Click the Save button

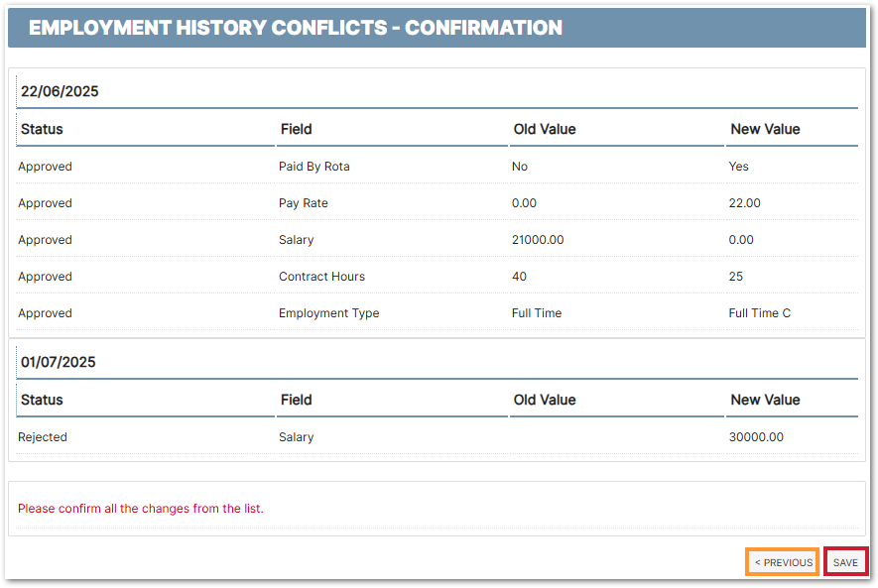pos(845,562)
